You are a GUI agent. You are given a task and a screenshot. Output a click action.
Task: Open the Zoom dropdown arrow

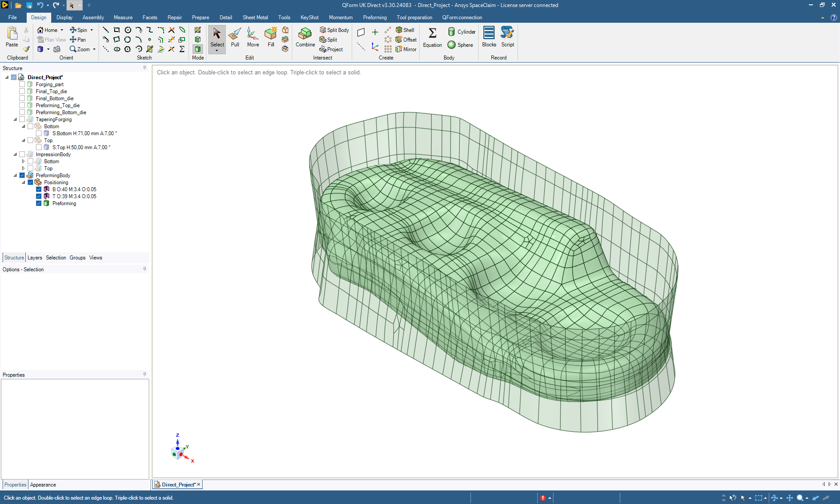[x=94, y=49]
